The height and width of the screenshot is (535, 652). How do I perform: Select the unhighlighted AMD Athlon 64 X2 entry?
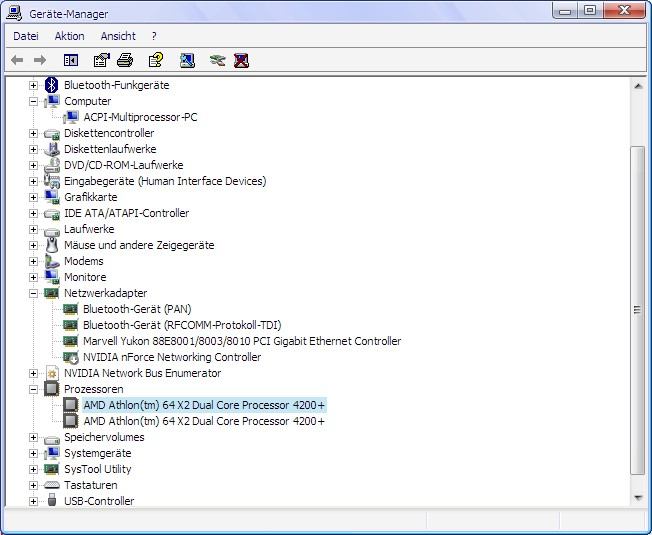pos(204,421)
